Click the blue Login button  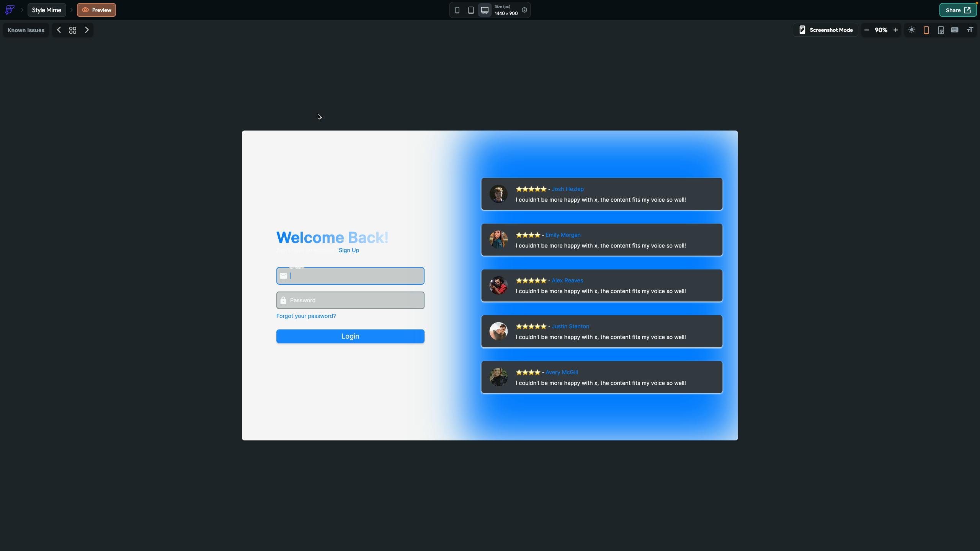[350, 336]
